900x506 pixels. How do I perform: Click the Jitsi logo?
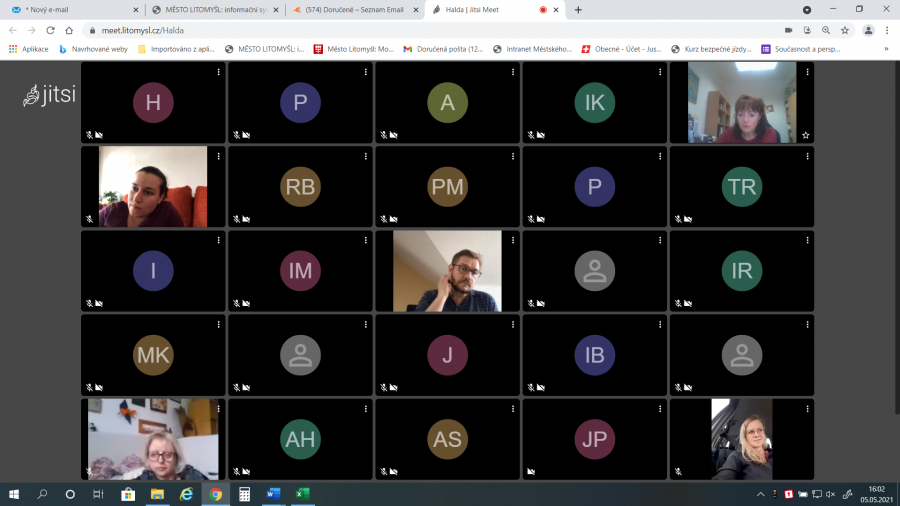[50, 95]
